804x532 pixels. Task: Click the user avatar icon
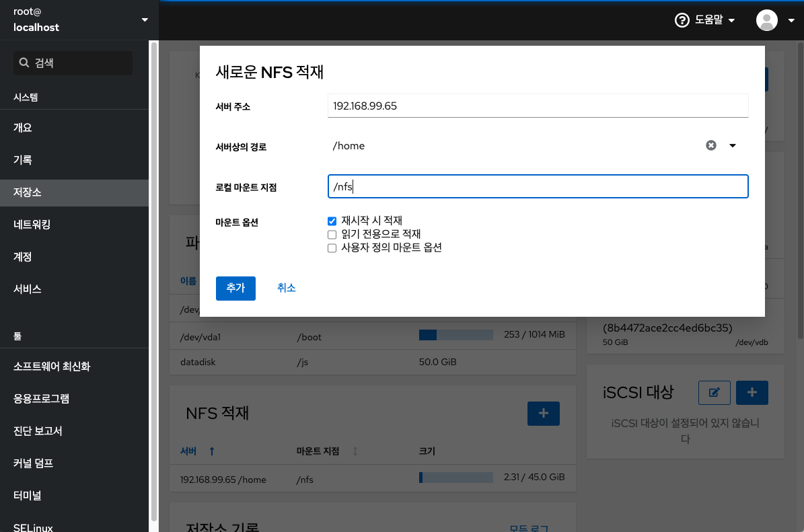[x=766, y=20]
